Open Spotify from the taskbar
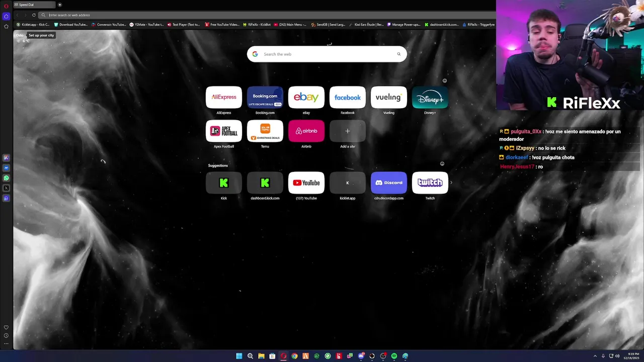 click(x=394, y=356)
